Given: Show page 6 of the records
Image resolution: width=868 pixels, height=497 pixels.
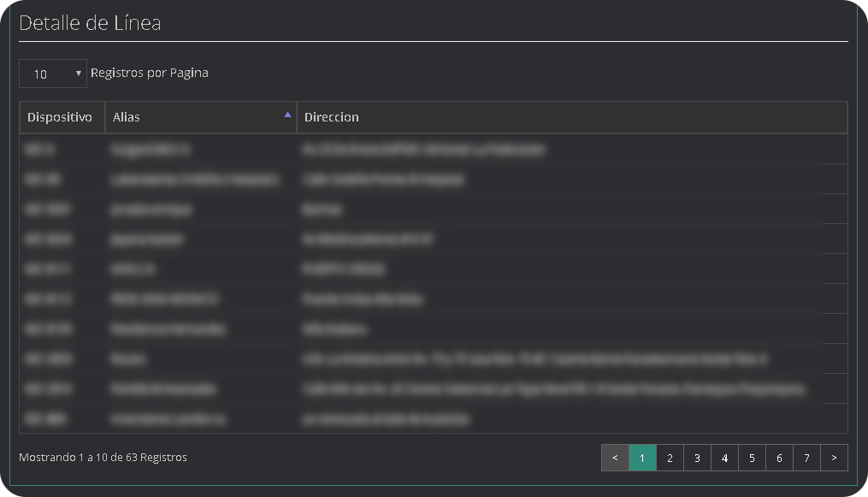Looking at the screenshot, I should (779, 458).
